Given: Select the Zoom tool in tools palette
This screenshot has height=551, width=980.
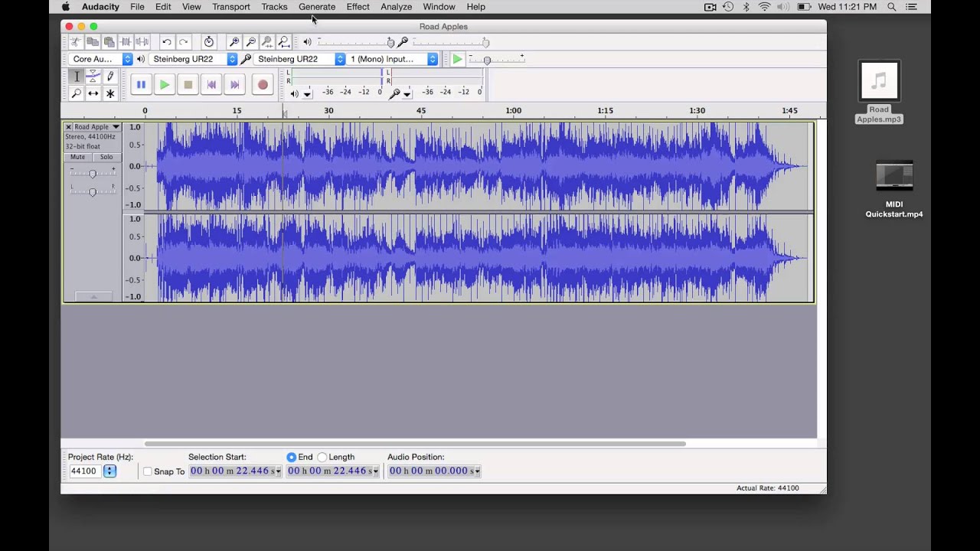Looking at the screenshot, I should click(77, 93).
